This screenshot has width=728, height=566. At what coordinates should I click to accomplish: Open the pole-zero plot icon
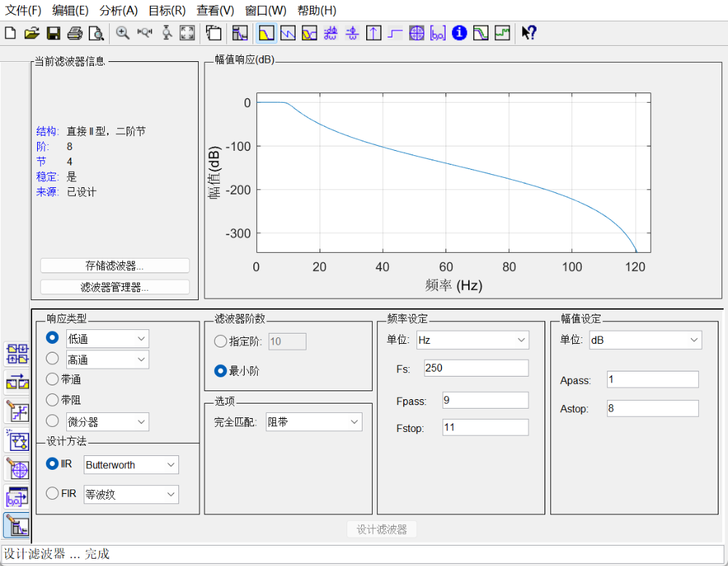[416, 33]
